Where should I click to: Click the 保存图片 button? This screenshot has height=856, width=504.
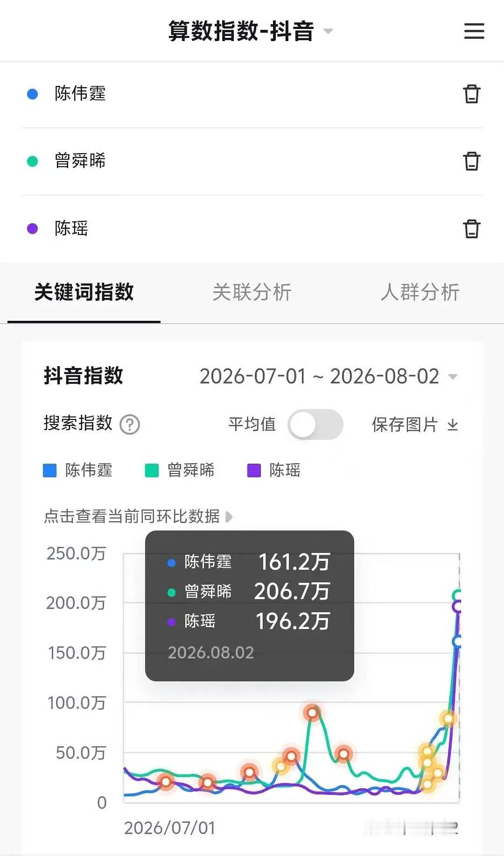pos(415,424)
